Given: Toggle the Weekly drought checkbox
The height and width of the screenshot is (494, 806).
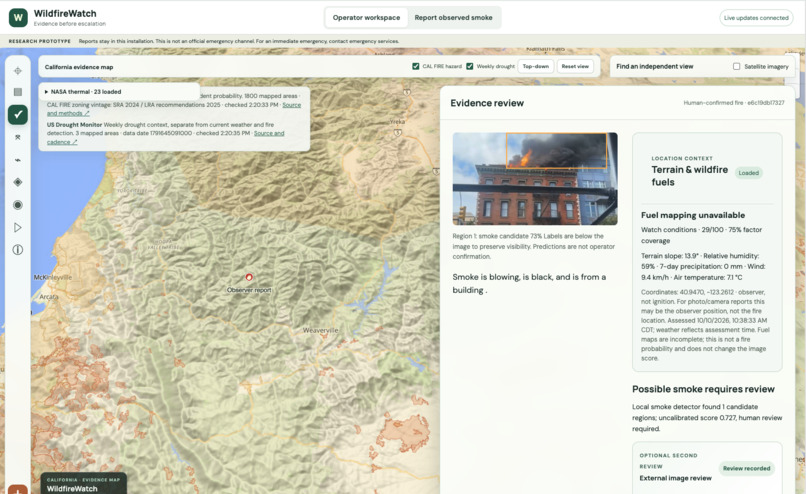Looking at the screenshot, I should [x=469, y=66].
